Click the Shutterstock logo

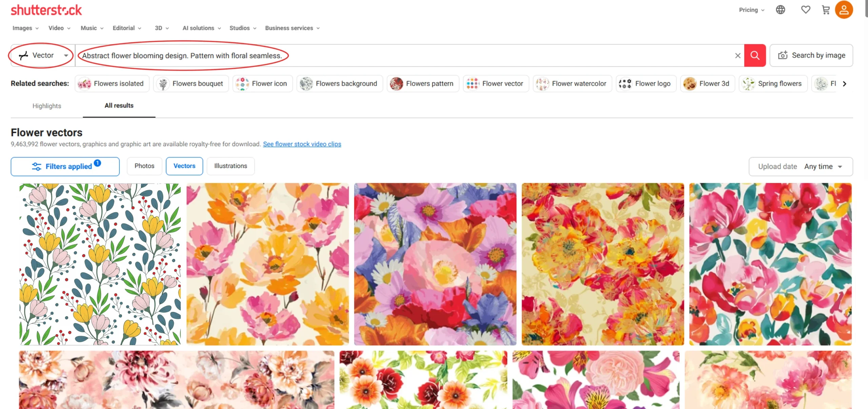(46, 10)
